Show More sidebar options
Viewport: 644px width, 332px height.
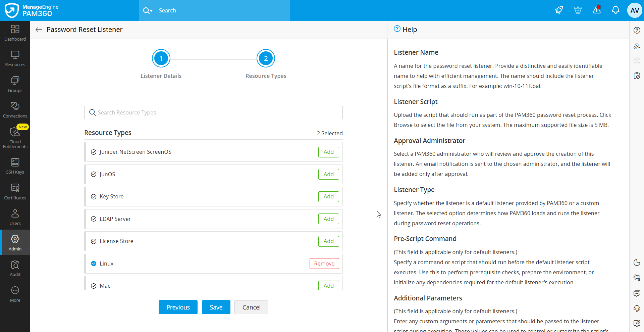pyautogui.click(x=15, y=294)
